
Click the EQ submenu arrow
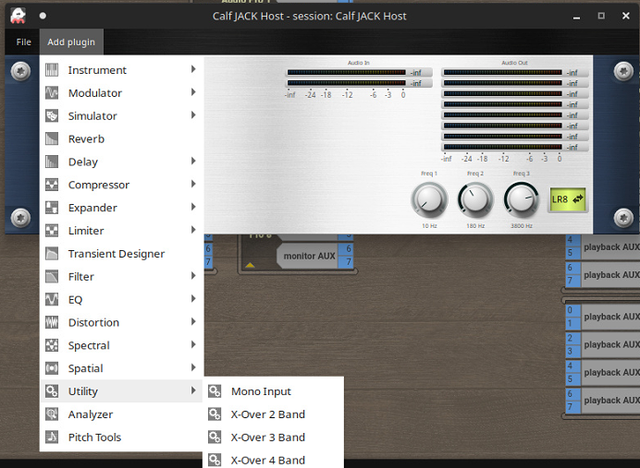[193, 299]
